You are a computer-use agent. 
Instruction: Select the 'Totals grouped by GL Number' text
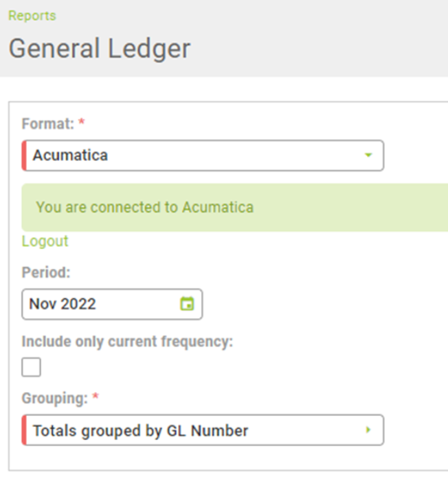[x=140, y=431]
